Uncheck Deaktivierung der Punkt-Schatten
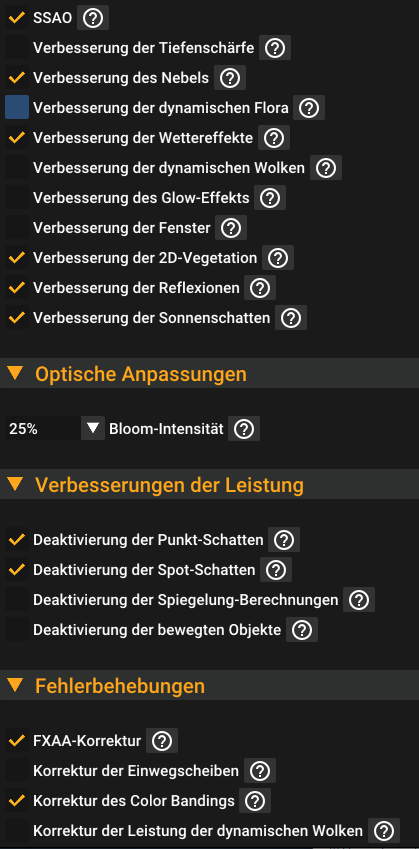The image size is (419, 849). click(x=17, y=539)
